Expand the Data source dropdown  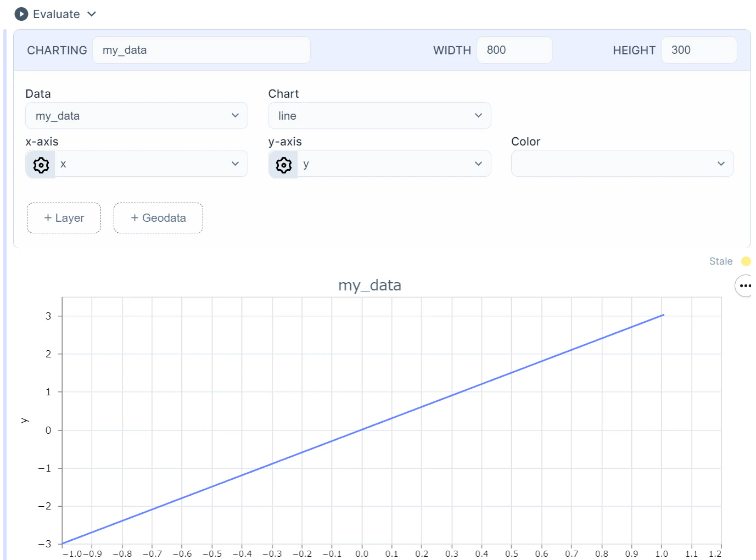137,116
